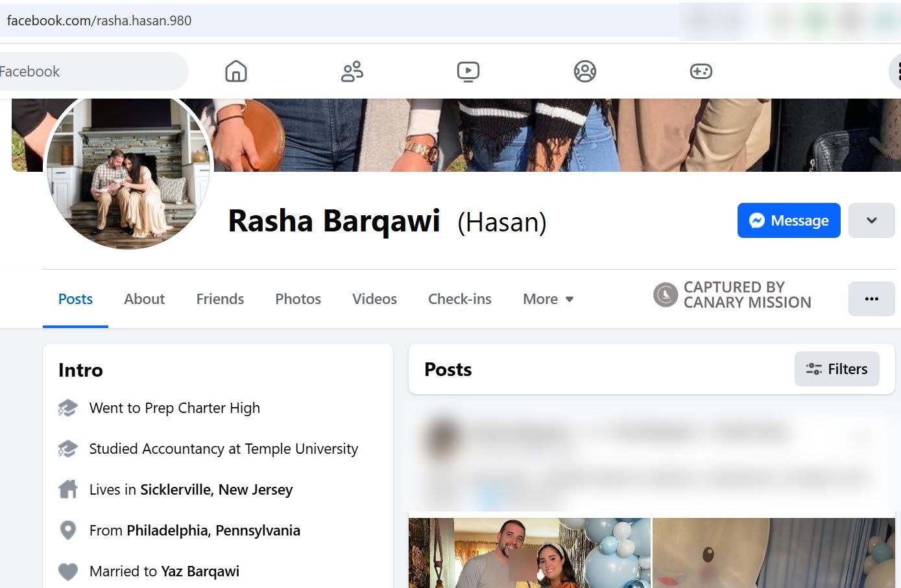Click the Posts tab underline indicator
The height and width of the screenshot is (588, 901).
(75, 327)
